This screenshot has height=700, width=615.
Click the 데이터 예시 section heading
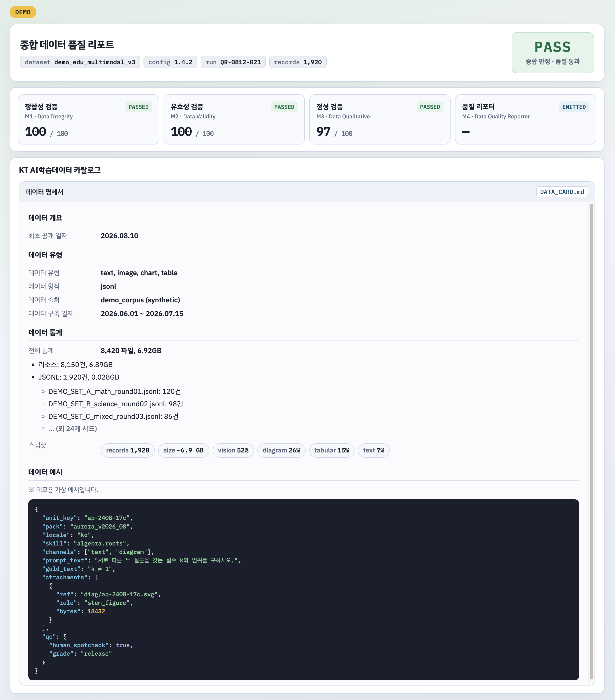(x=45, y=472)
